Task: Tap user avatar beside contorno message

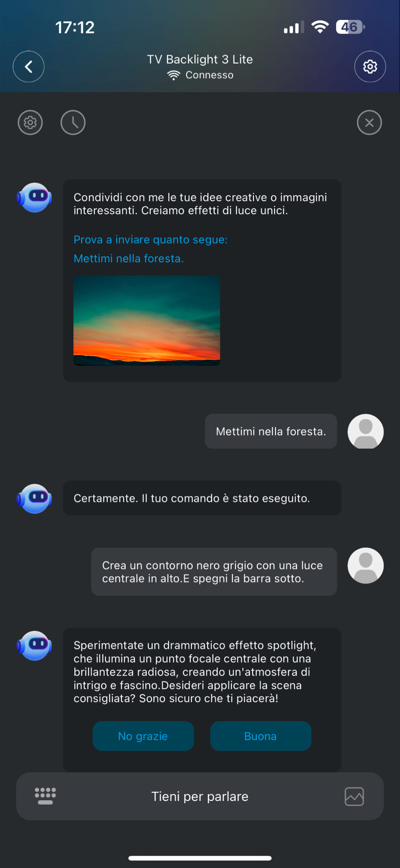Action: pos(365,566)
